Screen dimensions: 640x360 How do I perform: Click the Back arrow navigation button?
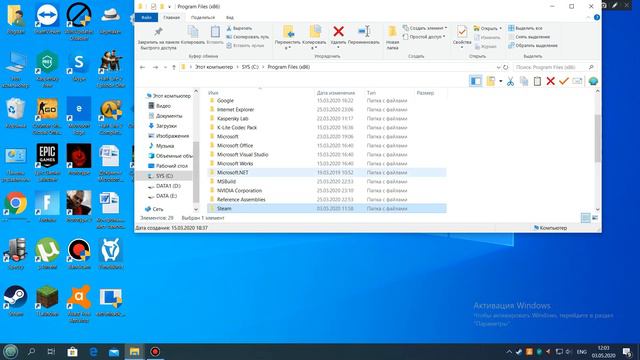(x=142, y=67)
